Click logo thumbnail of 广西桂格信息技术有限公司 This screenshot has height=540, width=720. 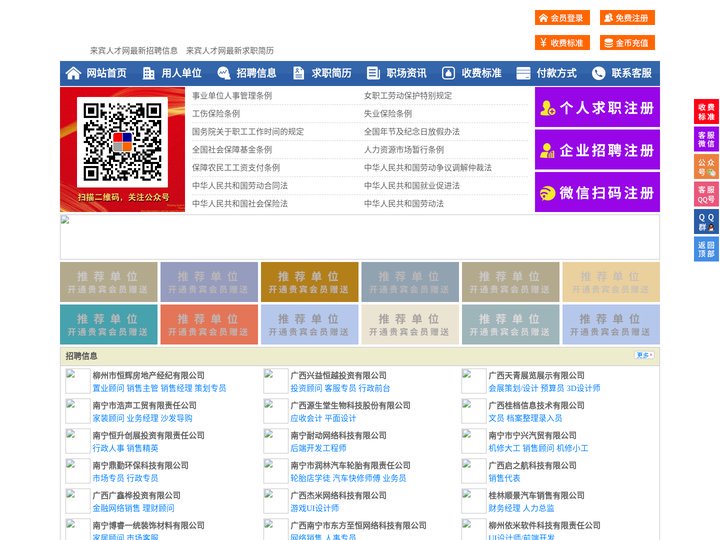[473, 411]
